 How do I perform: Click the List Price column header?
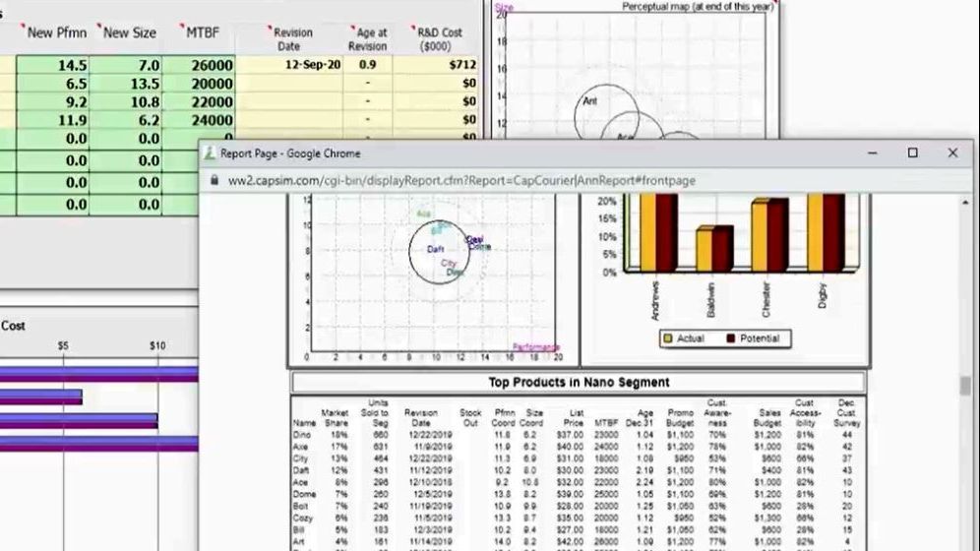tap(574, 418)
